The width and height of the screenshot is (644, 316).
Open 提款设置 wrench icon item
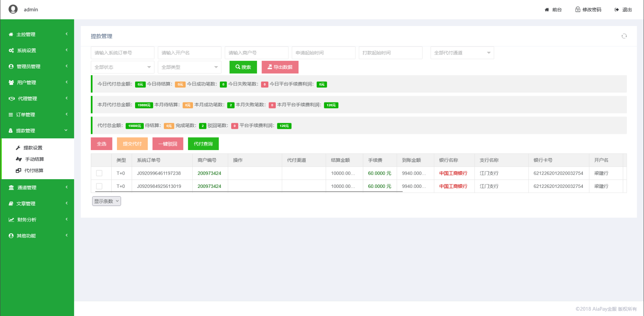pos(18,148)
